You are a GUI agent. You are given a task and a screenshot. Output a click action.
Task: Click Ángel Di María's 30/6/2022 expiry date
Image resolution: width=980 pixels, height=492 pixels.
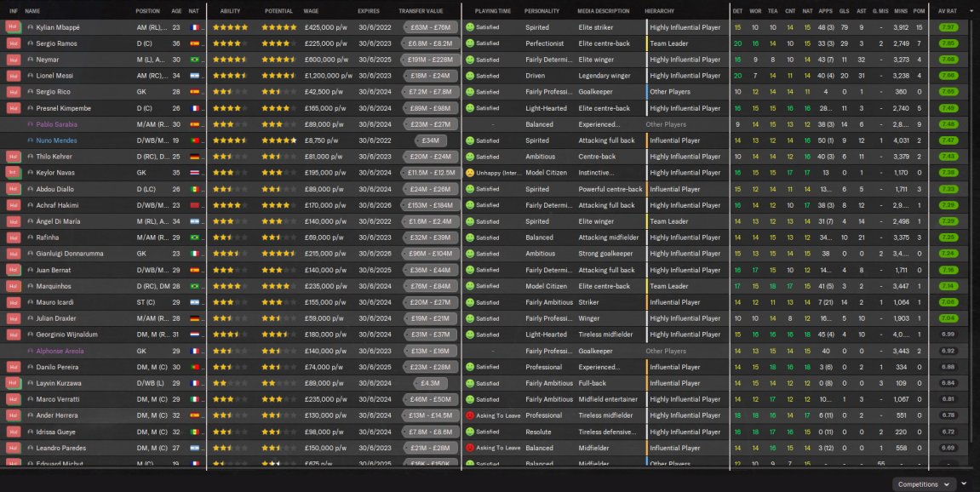click(x=374, y=221)
